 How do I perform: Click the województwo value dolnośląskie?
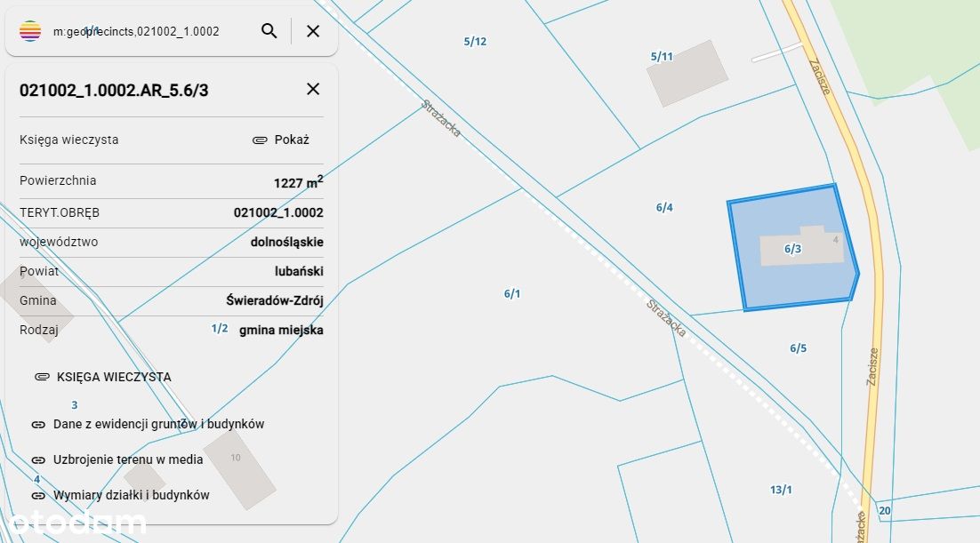tap(287, 242)
